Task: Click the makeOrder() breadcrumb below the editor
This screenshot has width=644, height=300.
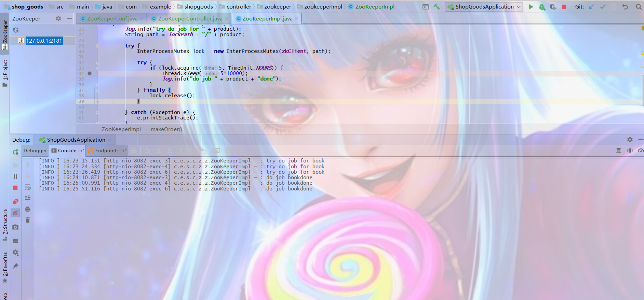Action: coord(166,129)
